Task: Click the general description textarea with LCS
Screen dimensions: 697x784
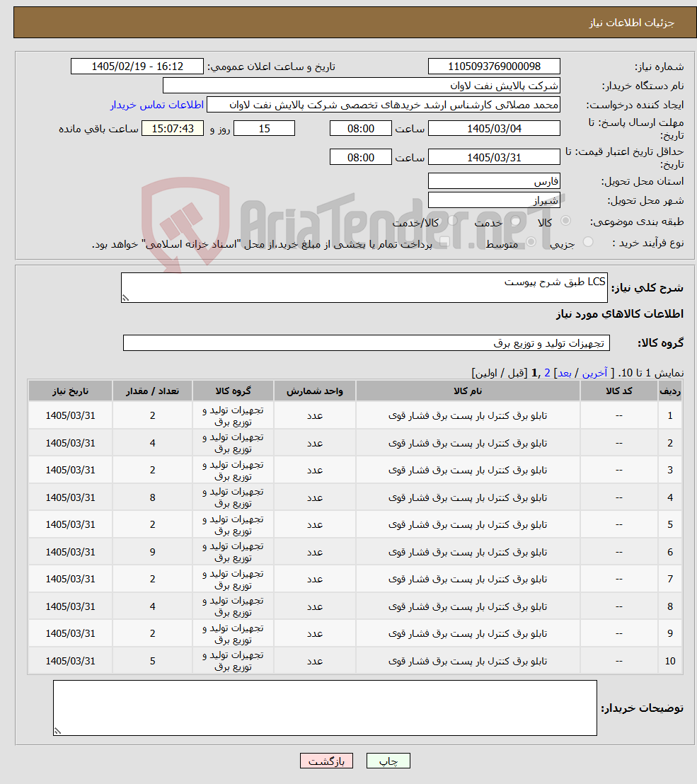Action: pos(364,287)
